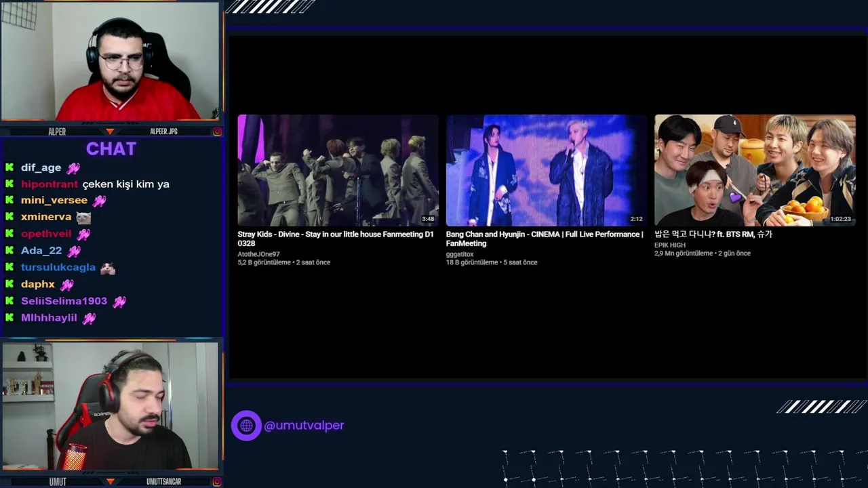This screenshot has height=488, width=868.
Task: Click the 'Bang Chan and Hyunjin - CINEMA' title
Action: (x=545, y=239)
